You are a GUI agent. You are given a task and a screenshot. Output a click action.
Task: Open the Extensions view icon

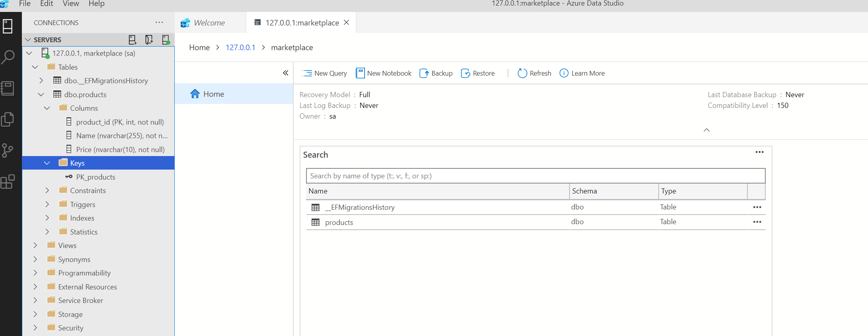[8, 182]
